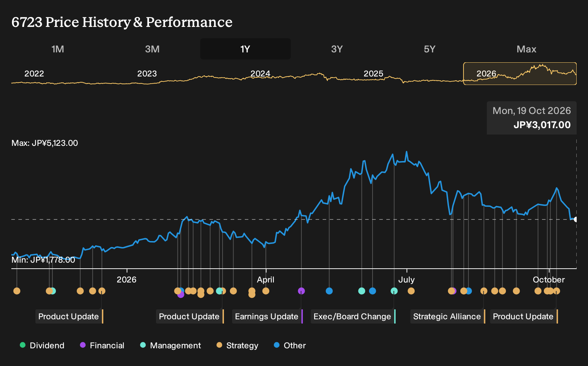Screen dimensions: 588x366
Task: Click the orange Strategy marker at April
Action: click(x=266, y=291)
